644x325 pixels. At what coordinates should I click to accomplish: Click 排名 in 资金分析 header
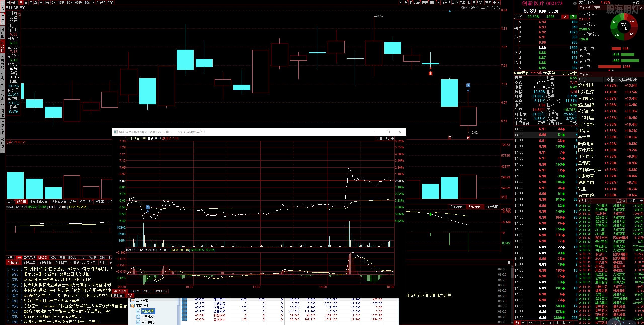[639, 8]
